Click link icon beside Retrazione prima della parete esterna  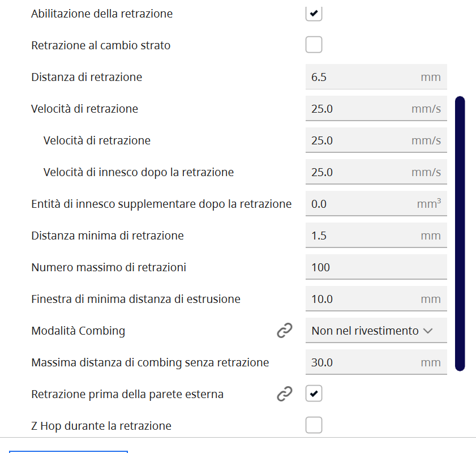284,395
